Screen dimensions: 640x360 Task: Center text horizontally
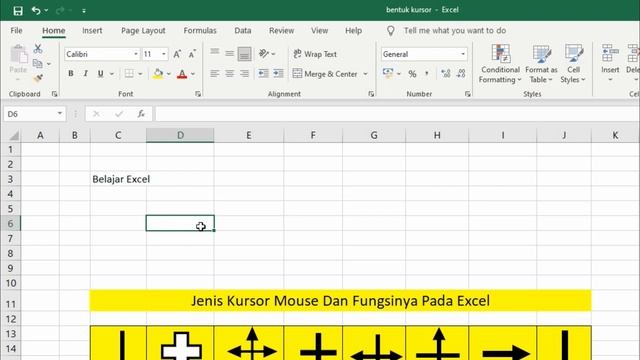click(x=229, y=74)
